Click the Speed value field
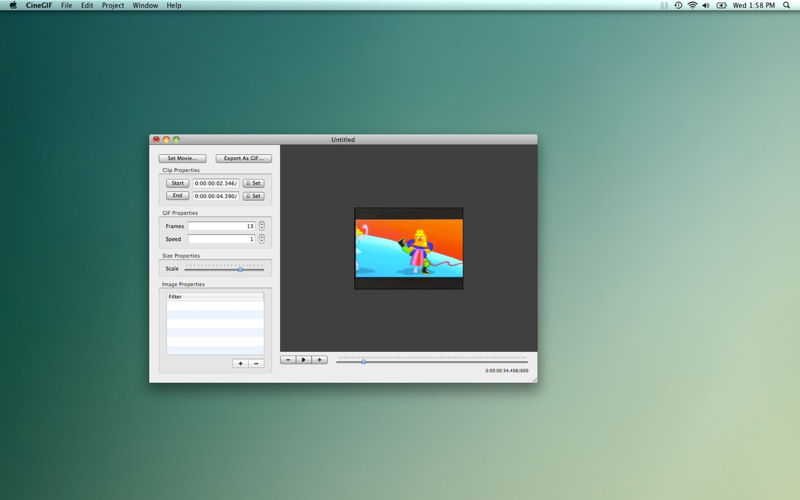Screen dimensions: 800x500 [x=221, y=239]
